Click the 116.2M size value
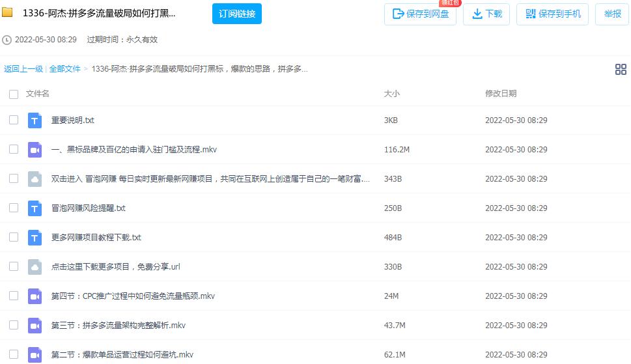The image size is (631, 364). (x=397, y=150)
